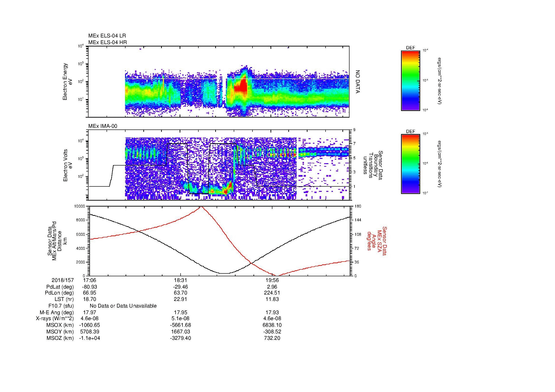Click the peak of the red SZA curve
Screen dimensions: 555x392
click(201, 207)
